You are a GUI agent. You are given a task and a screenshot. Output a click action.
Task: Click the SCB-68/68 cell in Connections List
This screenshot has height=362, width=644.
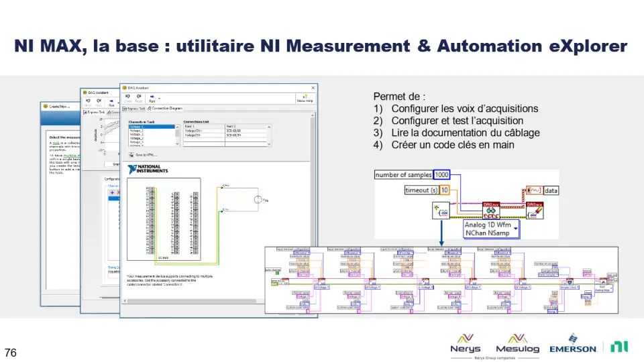246,131
